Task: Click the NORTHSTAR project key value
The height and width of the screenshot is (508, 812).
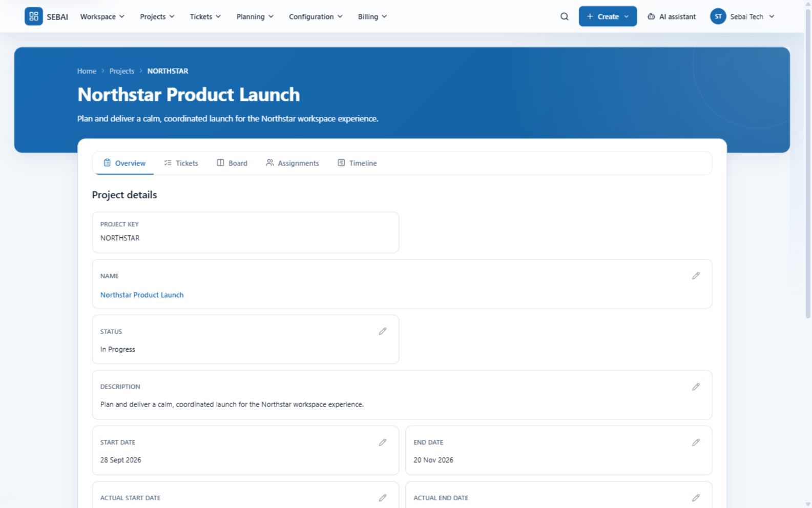Action: [120, 238]
